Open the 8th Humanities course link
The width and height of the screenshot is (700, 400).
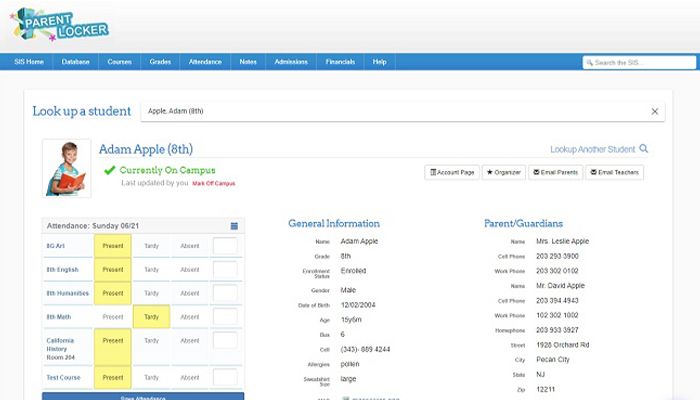point(67,293)
